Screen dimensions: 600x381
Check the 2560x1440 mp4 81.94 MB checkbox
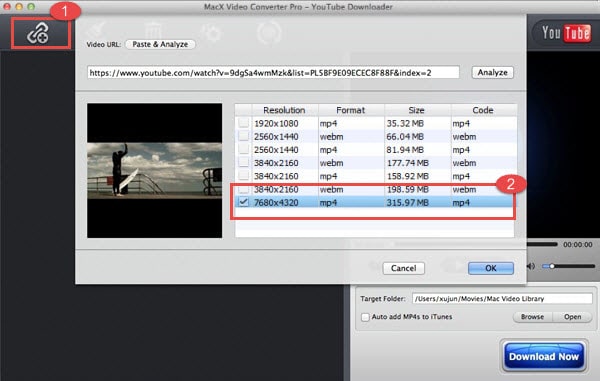pos(243,150)
